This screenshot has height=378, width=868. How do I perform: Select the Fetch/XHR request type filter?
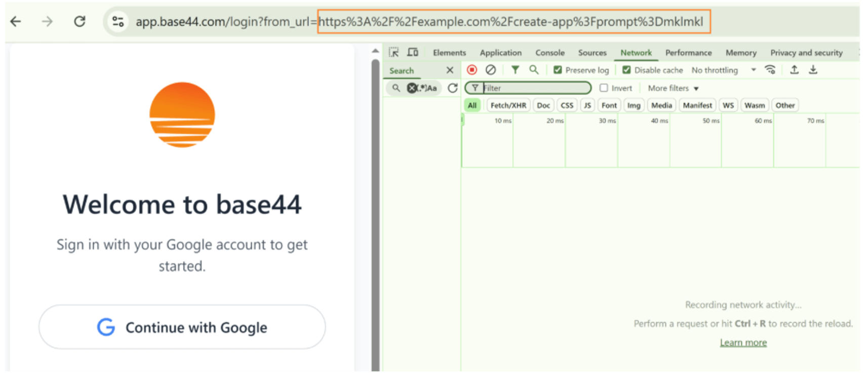click(508, 105)
